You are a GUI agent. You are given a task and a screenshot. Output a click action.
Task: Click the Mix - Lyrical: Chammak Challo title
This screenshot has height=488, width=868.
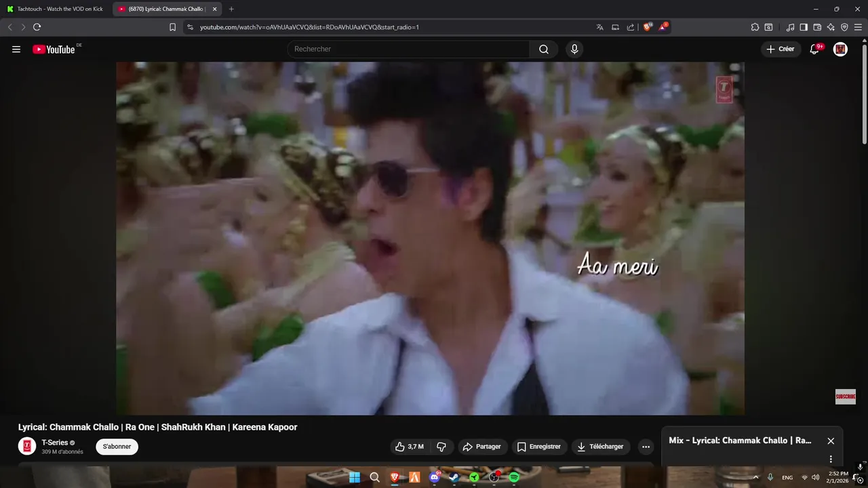tap(740, 441)
